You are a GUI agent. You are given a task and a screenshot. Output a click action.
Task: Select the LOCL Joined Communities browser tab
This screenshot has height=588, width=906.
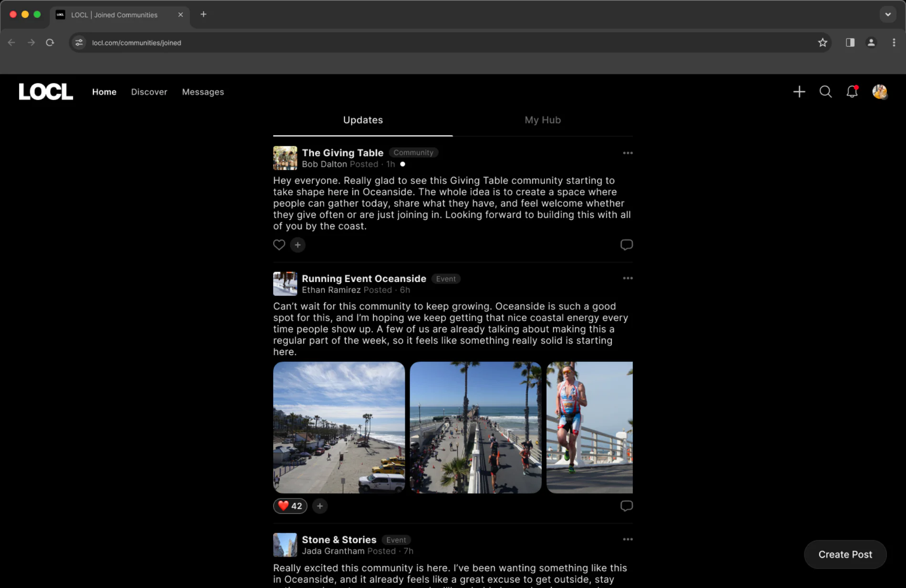[x=120, y=15]
